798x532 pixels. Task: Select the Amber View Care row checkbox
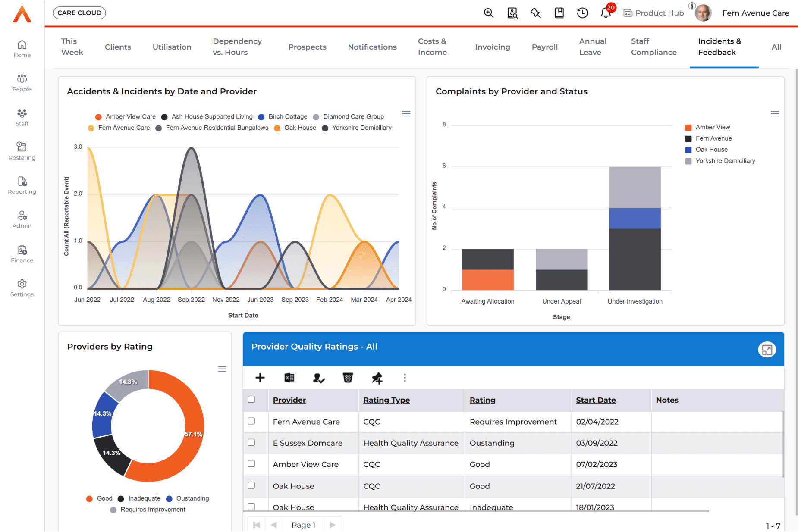pos(251,464)
